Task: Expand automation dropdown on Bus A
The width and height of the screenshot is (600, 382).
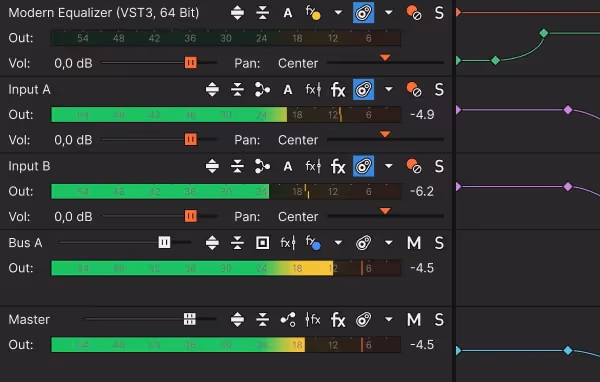Action: click(389, 243)
